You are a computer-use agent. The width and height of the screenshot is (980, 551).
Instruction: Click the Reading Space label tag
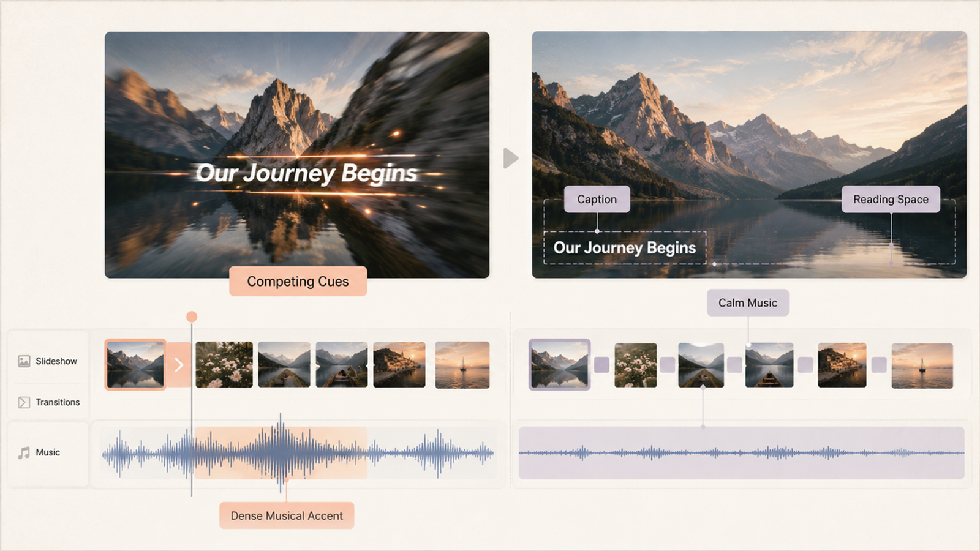point(891,199)
